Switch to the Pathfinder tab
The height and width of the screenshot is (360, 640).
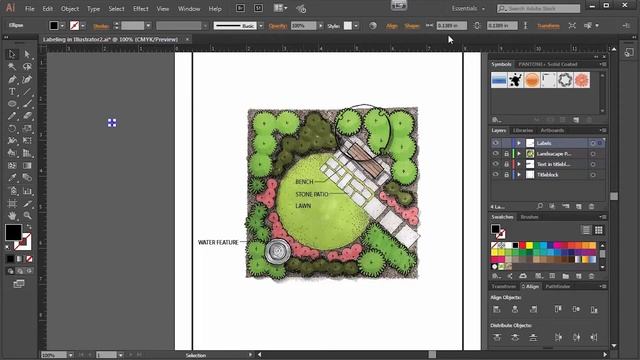pos(558,287)
